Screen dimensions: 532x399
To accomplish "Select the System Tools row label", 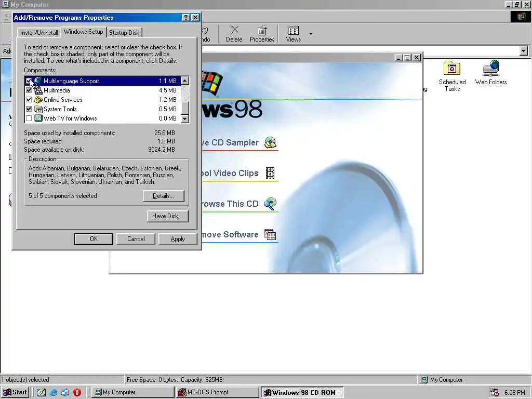I will (60, 109).
